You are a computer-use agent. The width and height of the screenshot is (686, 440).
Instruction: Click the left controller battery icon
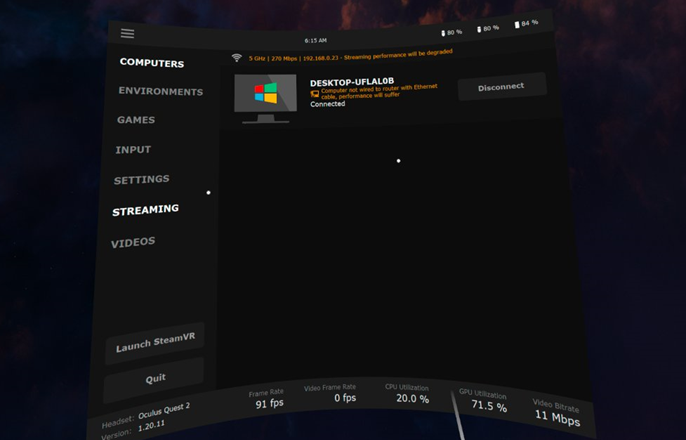tap(443, 33)
